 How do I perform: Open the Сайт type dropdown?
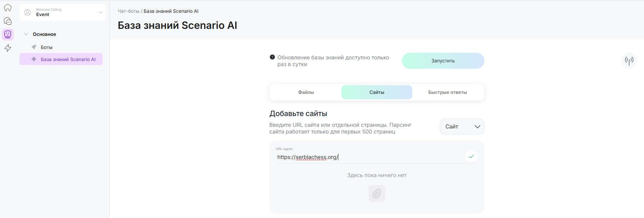coord(462,126)
